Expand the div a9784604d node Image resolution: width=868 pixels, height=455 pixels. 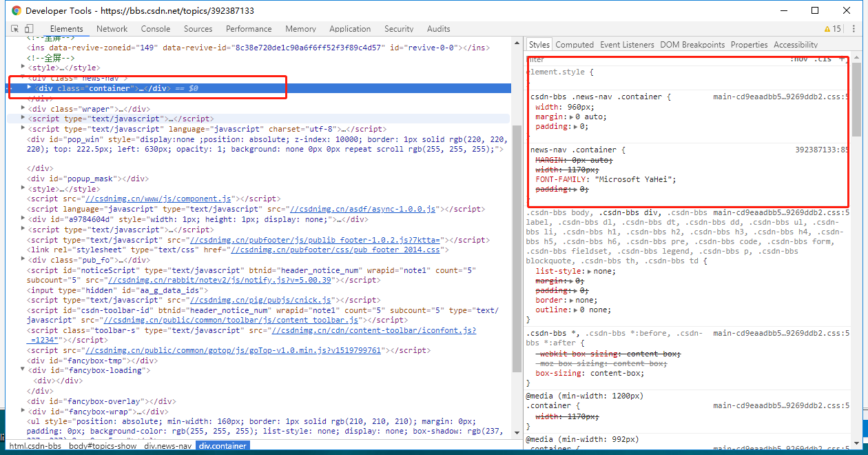click(23, 219)
